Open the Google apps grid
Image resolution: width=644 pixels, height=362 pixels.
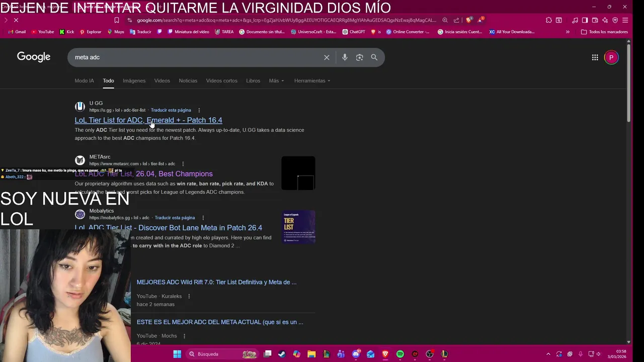595,57
